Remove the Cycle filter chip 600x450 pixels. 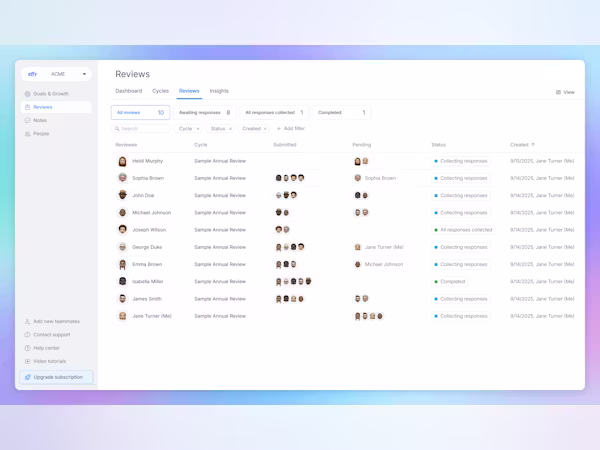tap(198, 129)
